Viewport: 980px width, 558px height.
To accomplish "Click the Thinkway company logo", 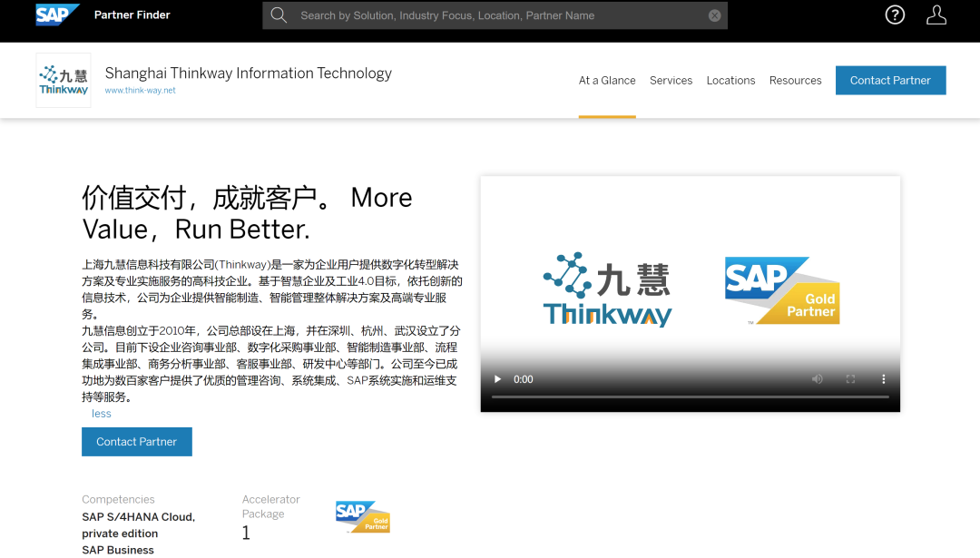I will 64,80.
